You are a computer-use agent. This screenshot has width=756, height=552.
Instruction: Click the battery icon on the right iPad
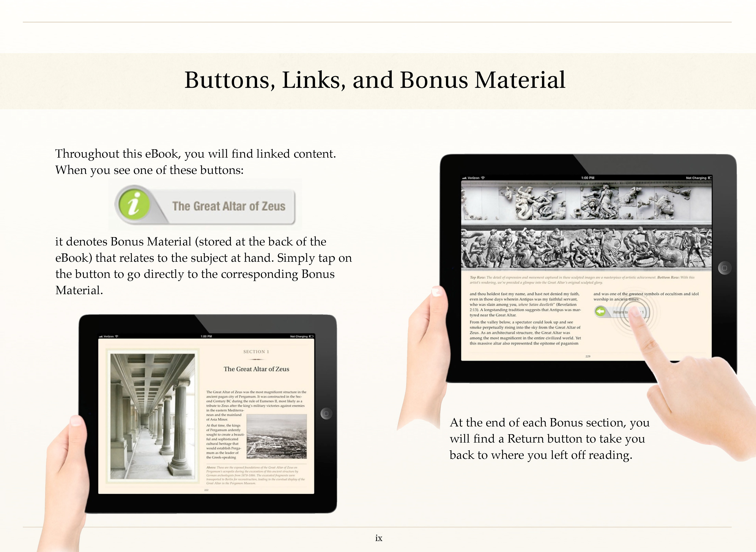tap(710, 178)
